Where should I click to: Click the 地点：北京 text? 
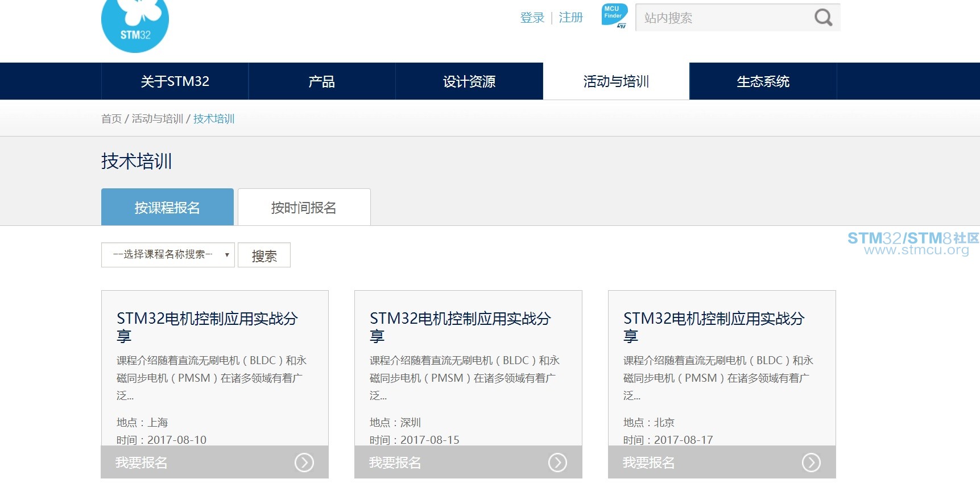point(649,422)
